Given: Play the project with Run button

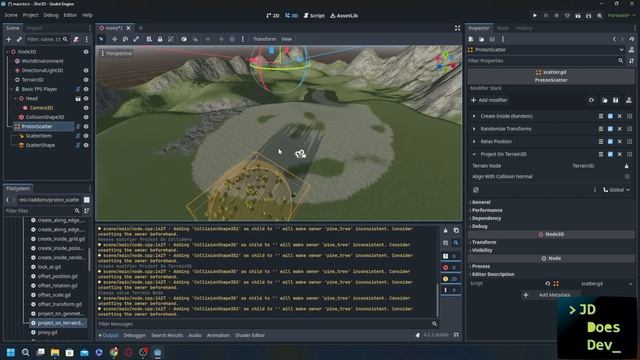Looking at the screenshot, I should (x=535, y=16).
